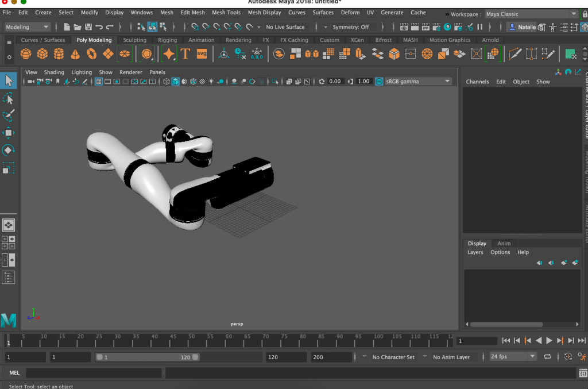Screen dimensions: 588x389
Task: Open the Mesh Tools menu
Action: pyautogui.click(x=226, y=13)
